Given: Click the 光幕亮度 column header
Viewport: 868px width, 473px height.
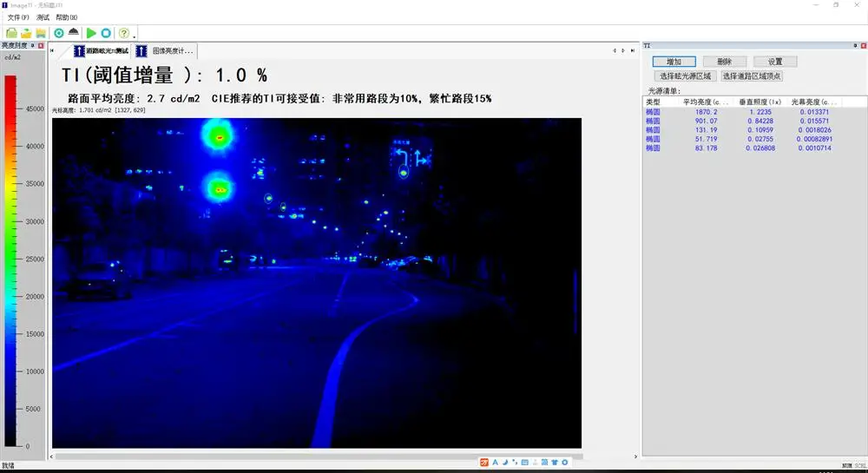Looking at the screenshot, I should click(815, 102).
